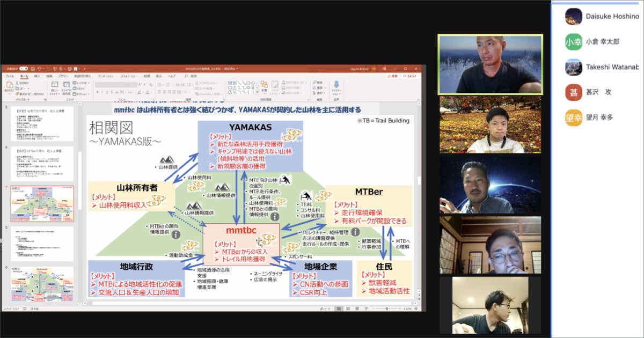Click the Cut icon in Clipboard group
The image size is (644, 338).
(17, 83)
